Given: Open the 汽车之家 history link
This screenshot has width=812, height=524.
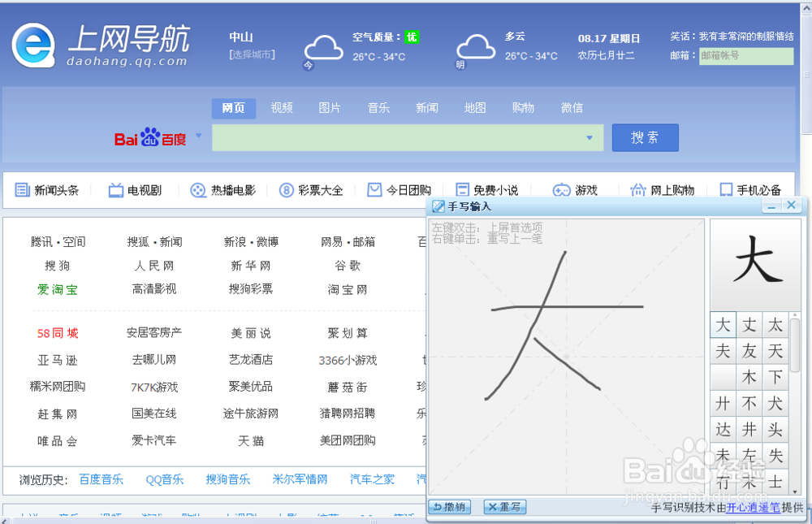Looking at the screenshot, I should coord(372,479).
